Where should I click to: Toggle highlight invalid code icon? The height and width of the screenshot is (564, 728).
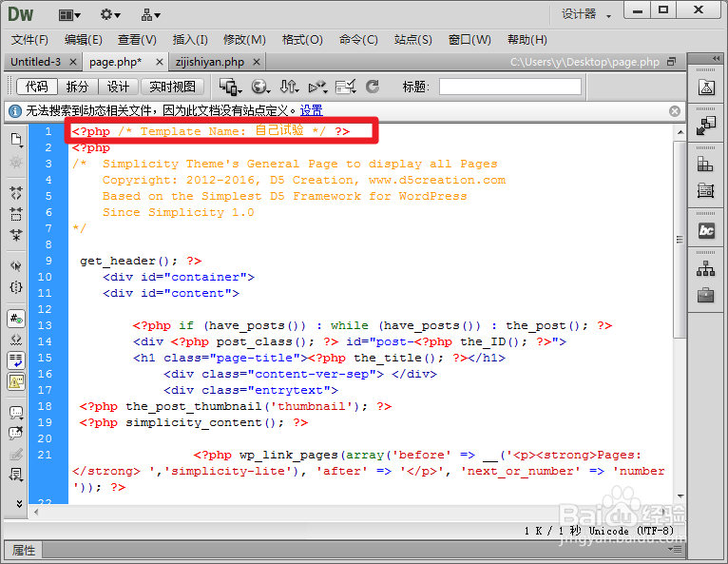coord(16,340)
